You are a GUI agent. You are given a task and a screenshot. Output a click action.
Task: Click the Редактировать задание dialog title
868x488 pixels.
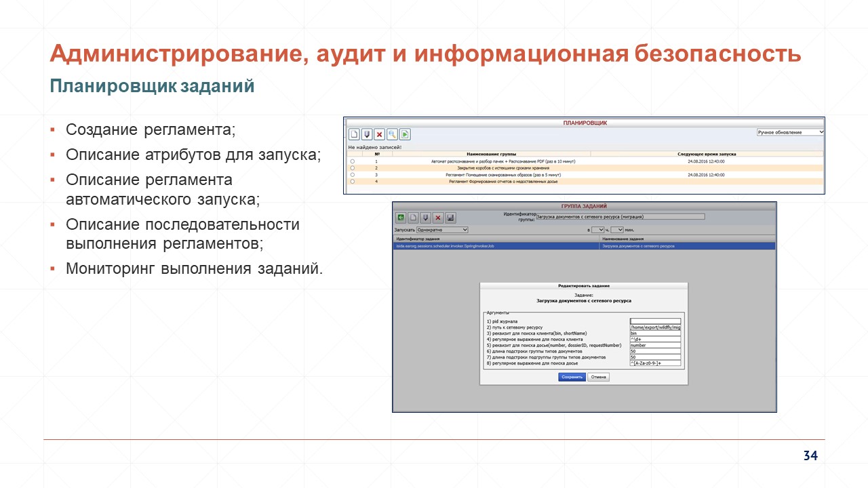(x=584, y=287)
